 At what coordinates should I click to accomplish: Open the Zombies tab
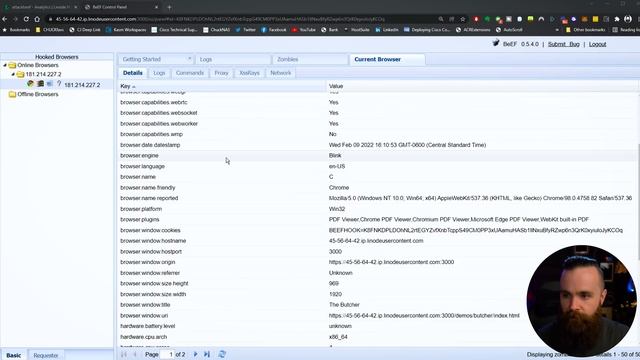[x=310, y=60]
